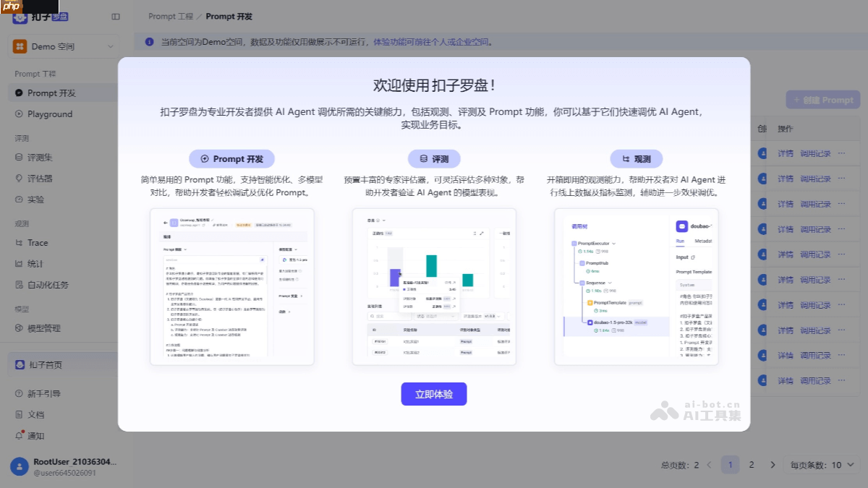Click the 立即体验 button
868x488 pixels.
point(434,394)
